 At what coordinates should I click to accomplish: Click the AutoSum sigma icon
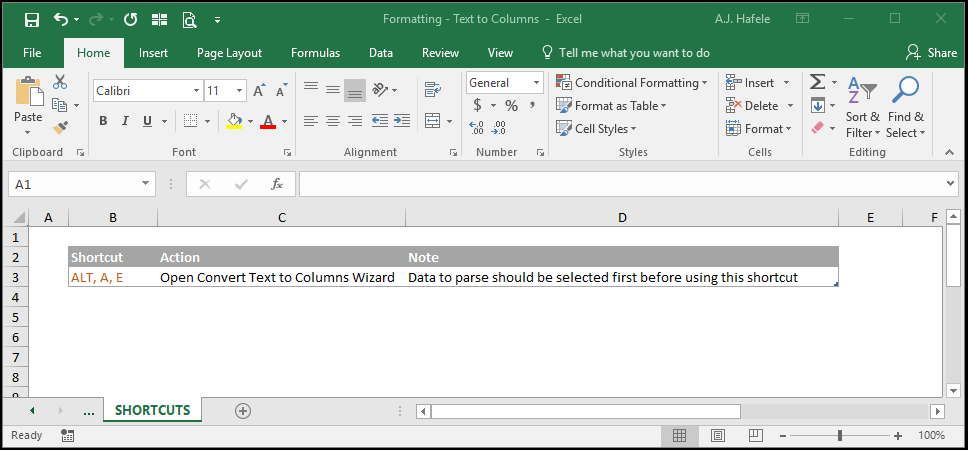point(817,82)
